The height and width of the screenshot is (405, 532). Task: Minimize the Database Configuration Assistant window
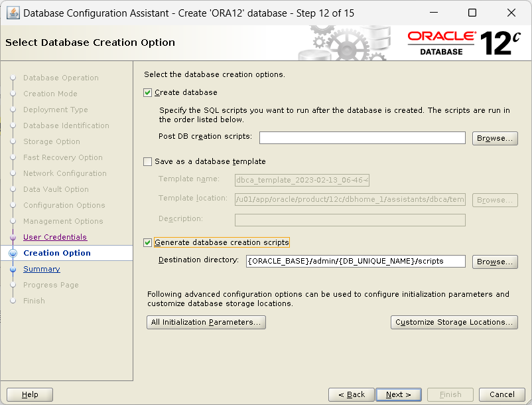pyautogui.click(x=434, y=13)
